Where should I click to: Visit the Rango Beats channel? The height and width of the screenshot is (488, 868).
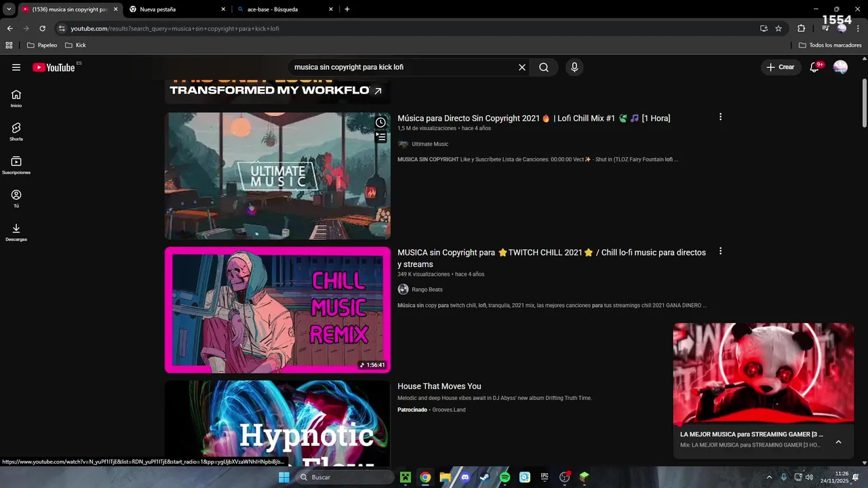pos(427,289)
